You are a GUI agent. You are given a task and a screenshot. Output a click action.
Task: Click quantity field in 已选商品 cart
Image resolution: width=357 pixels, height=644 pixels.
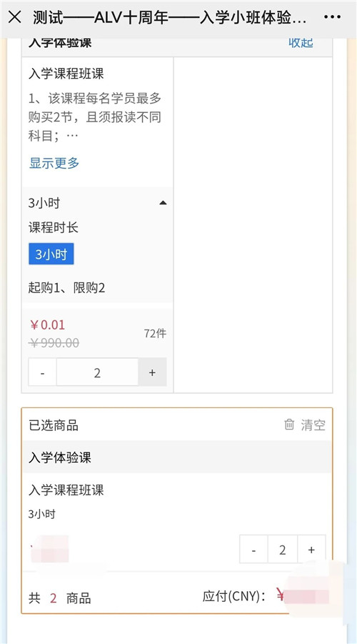point(282,550)
